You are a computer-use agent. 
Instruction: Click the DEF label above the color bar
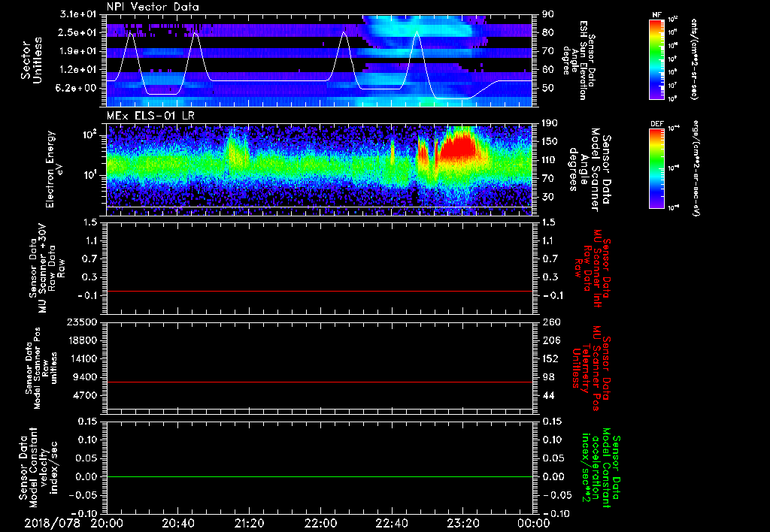point(656,124)
